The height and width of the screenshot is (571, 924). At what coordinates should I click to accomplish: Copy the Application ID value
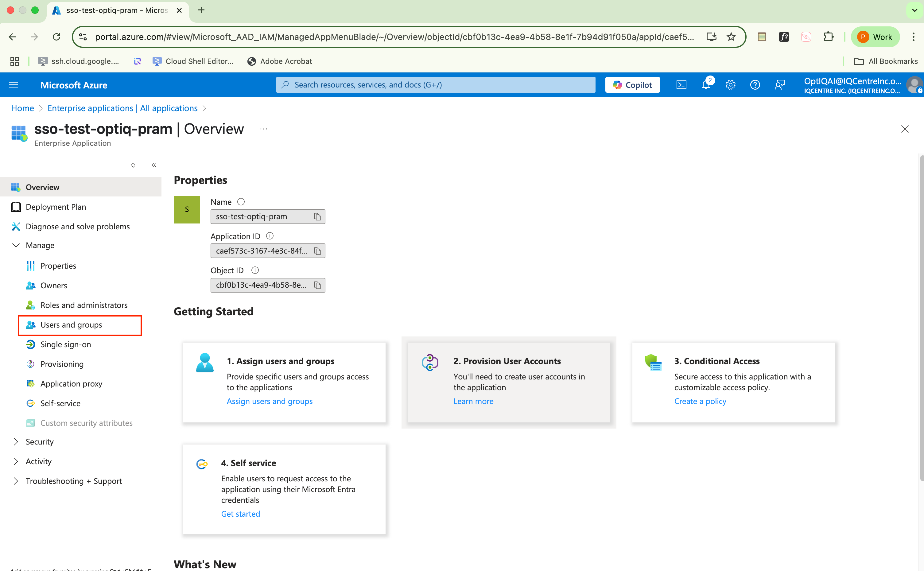(317, 251)
